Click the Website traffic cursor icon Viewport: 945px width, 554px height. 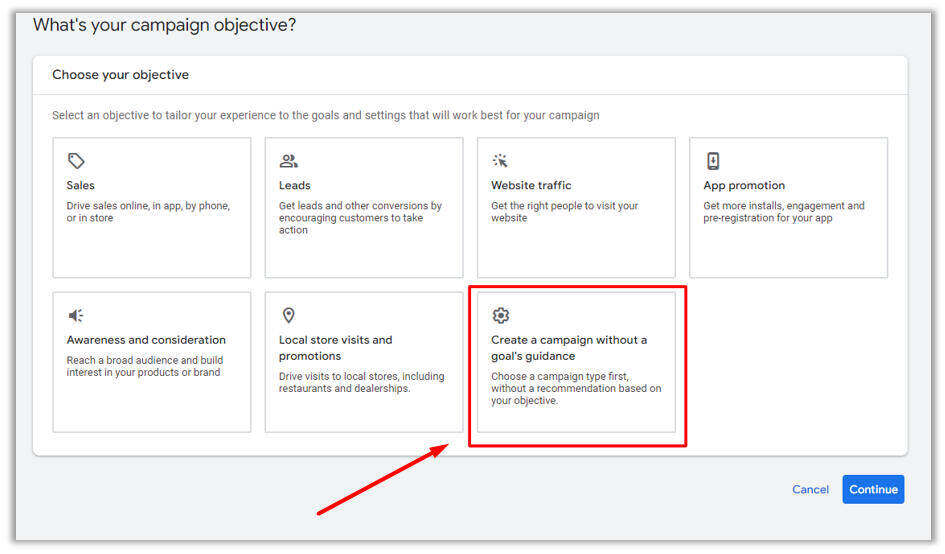500,161
